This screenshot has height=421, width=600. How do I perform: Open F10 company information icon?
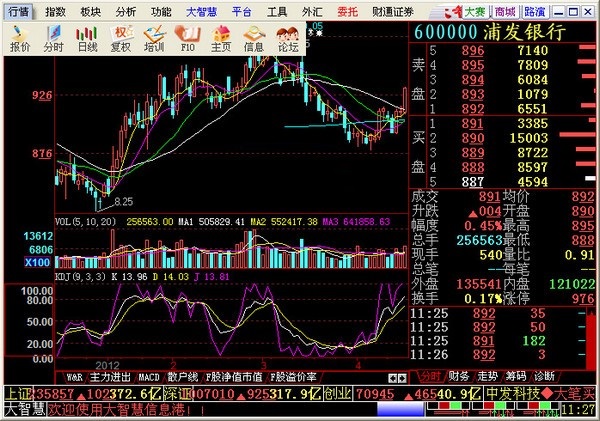[188, 39]
